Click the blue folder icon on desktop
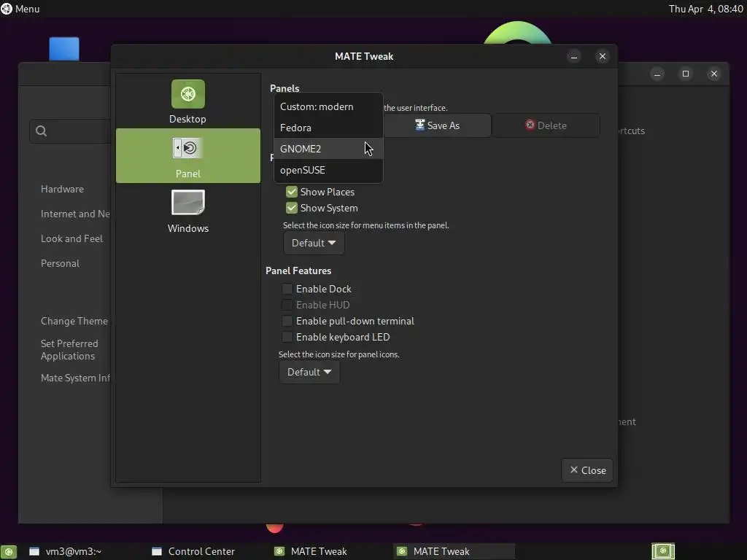 [x=64, y=49]
